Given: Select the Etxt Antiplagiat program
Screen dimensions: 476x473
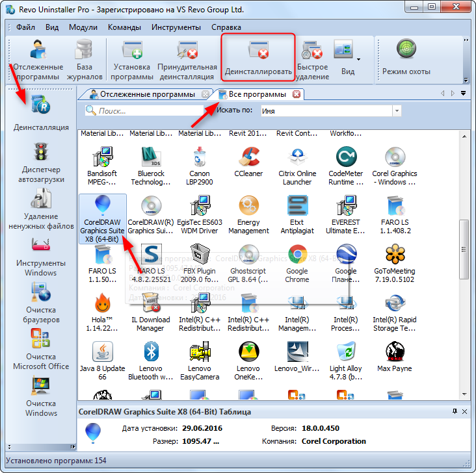Looking at the screenshot, I should pyautogui.click(x=297, y=215).
